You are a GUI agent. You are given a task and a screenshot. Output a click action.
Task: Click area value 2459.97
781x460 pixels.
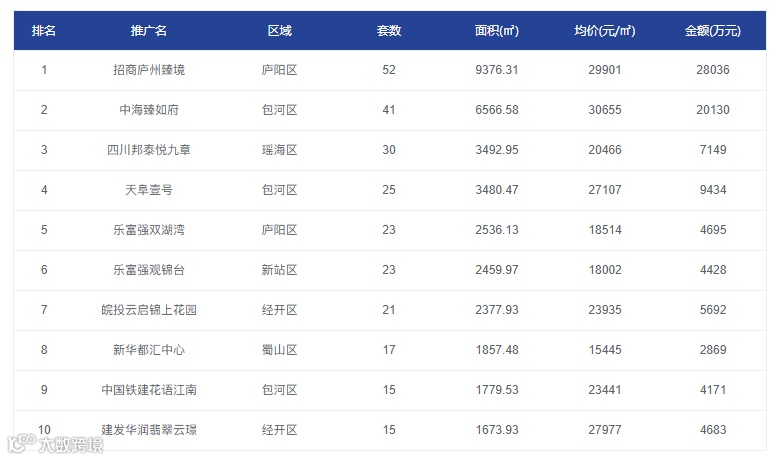497,270
